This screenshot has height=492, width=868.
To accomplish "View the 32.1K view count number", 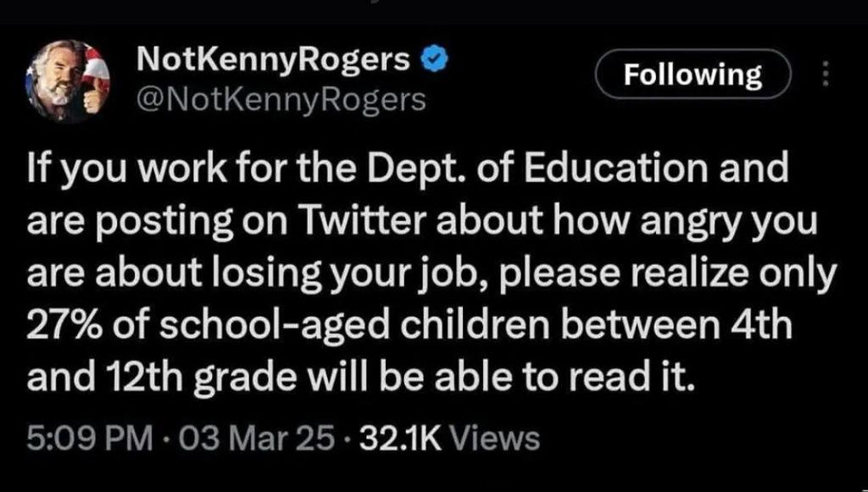I will pos(400,438).
